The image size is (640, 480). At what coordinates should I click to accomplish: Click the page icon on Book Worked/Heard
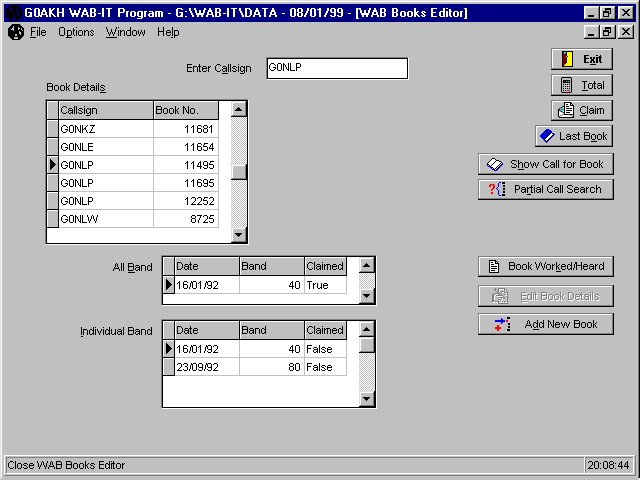click(494, 267)
